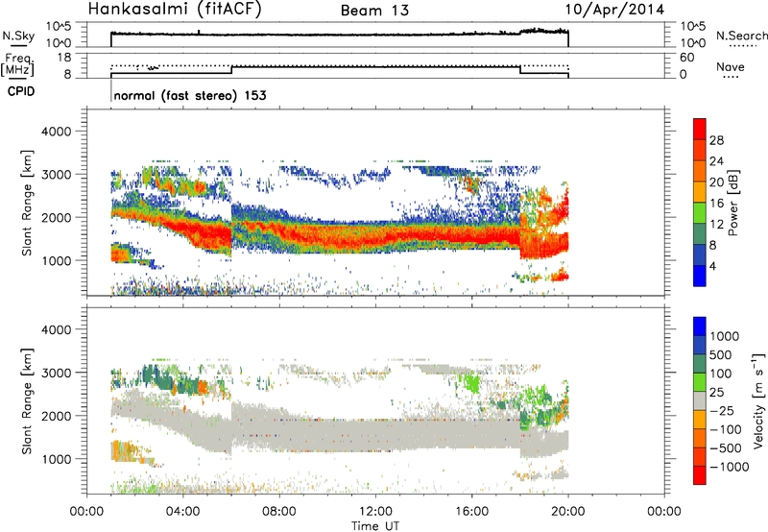Select the N.Sky legend label

point(18,36)
